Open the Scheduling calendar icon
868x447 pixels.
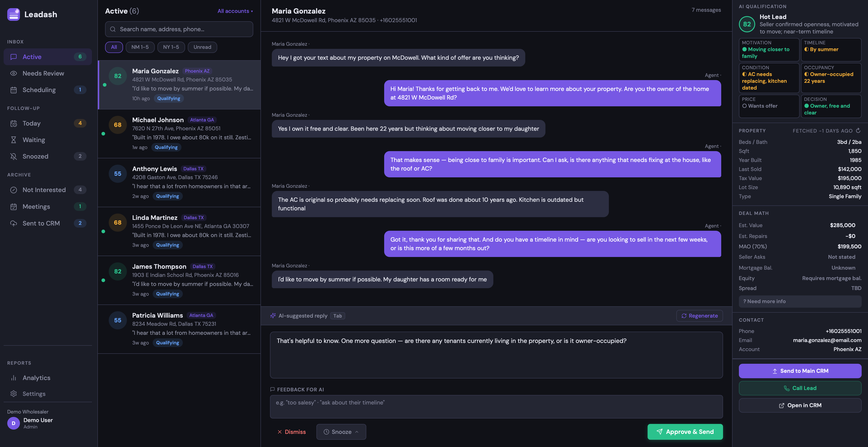click(x=14, y=90)
